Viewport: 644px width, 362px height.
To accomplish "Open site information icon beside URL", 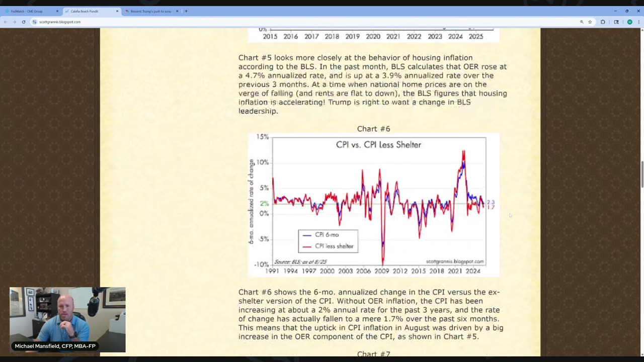I will click(x=35, y=22).
